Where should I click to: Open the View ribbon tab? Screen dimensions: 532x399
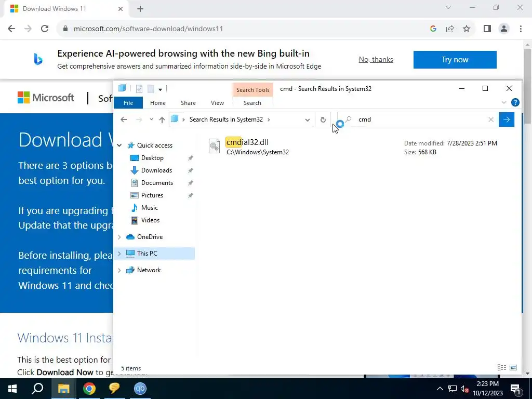[x=217, y=103]
